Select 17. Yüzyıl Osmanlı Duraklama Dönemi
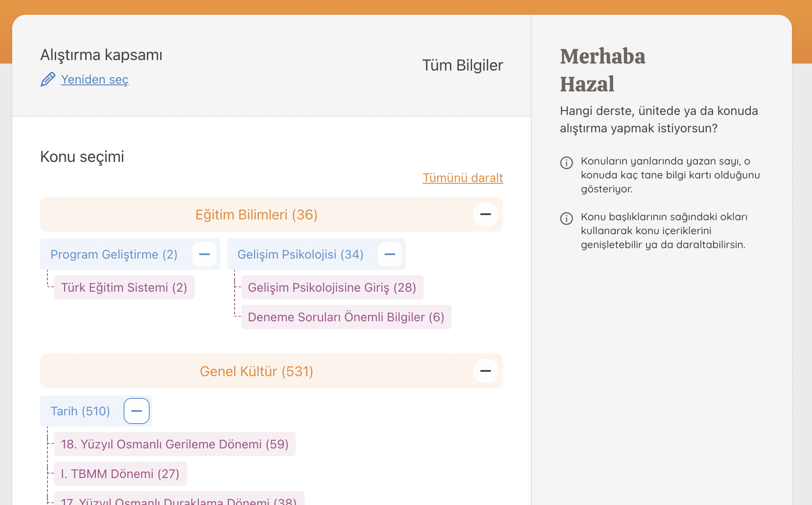The width and height of the screenshot is (812, 505). tap(179, 500)
